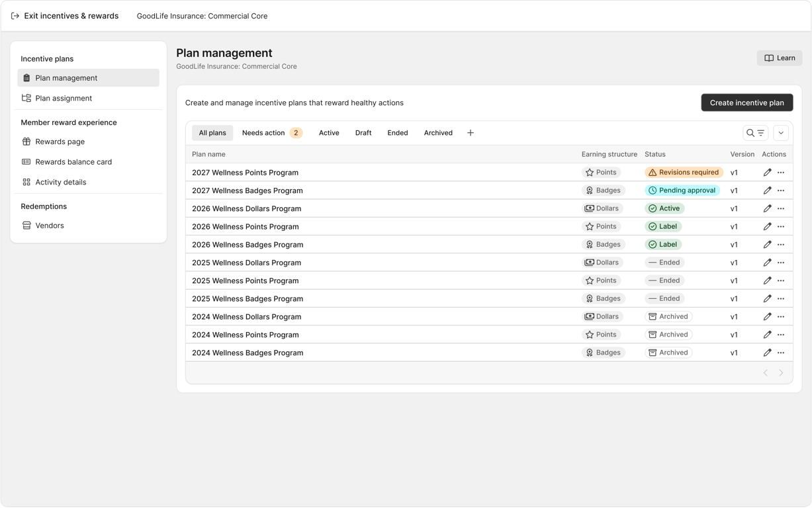Open more actions for 2027 Wellness Badges Program

[x=781, y=190]
